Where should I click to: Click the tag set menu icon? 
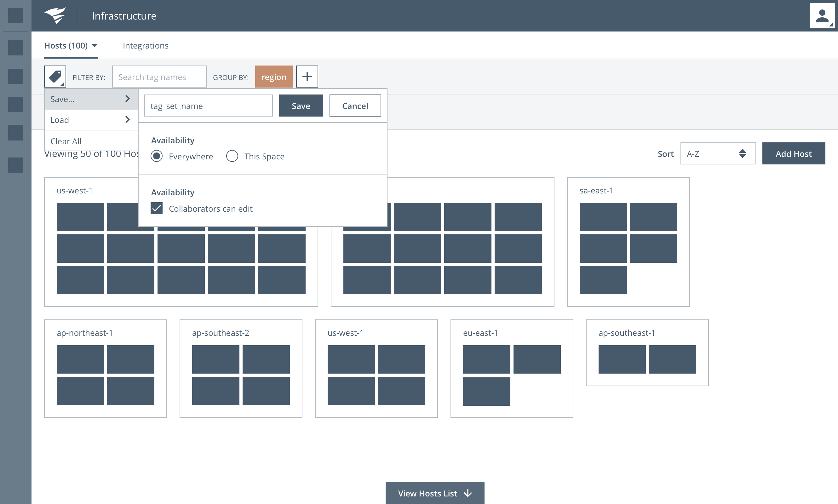(x=55, y=77)
